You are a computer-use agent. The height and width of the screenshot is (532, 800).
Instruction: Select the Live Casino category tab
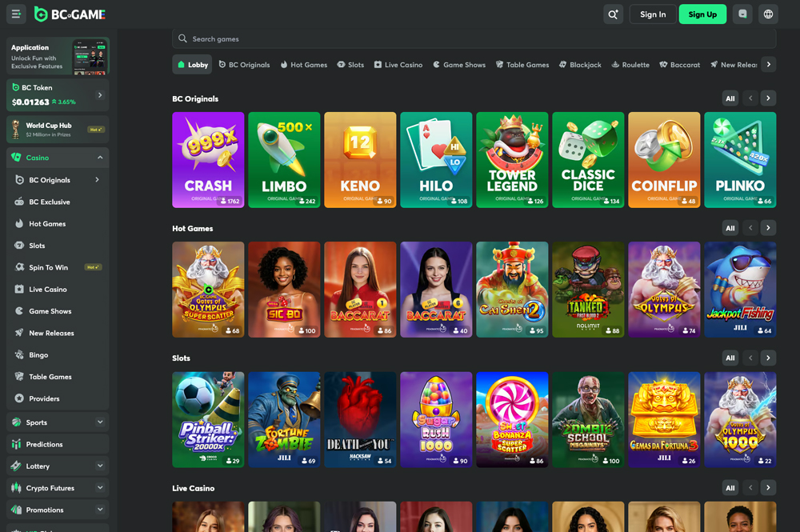coord(398,65)
